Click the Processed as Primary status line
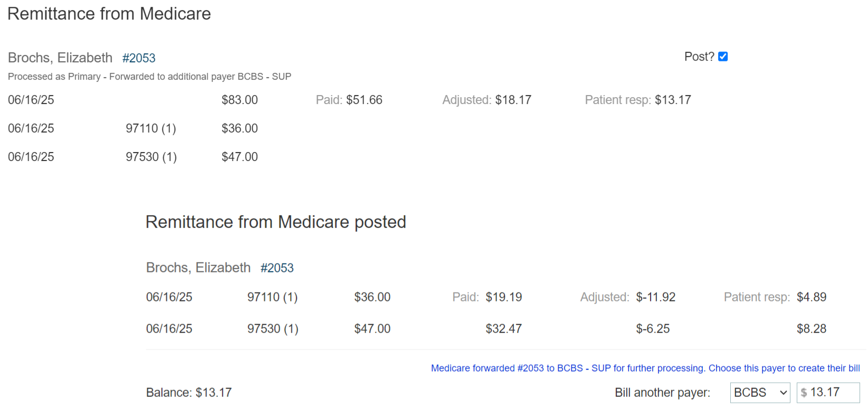The width and height of the screenshot is (868, 408). (149, 77)
